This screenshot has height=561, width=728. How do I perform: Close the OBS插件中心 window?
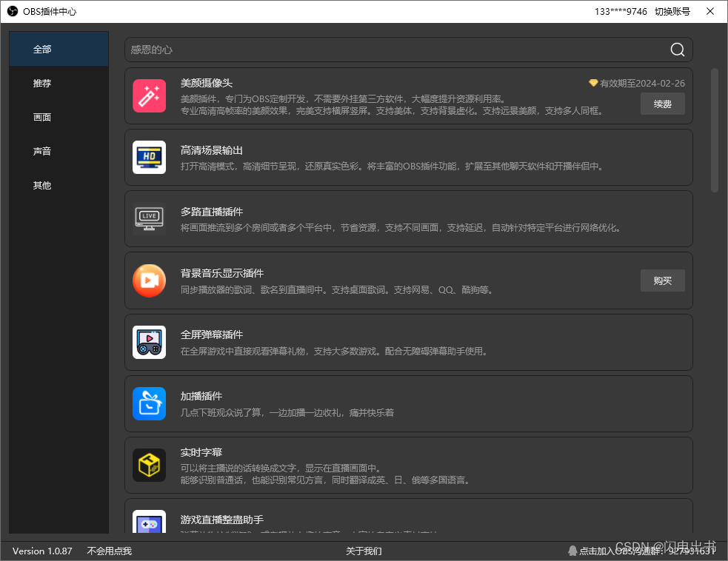710,11
